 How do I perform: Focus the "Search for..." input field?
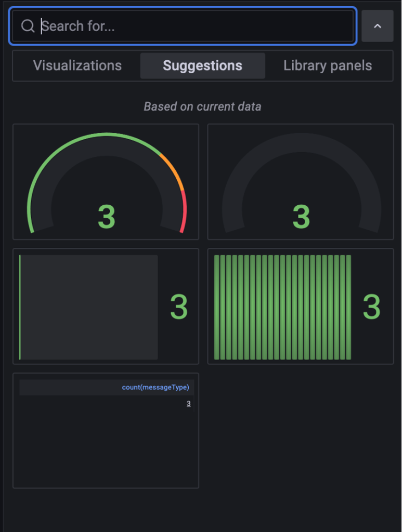(183, 26)
